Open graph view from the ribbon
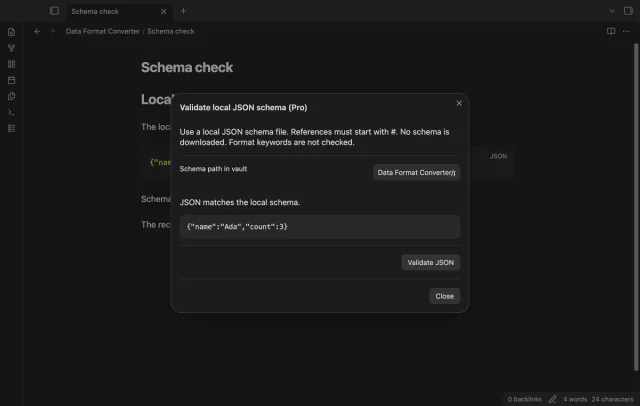Image resolution: width=640 pixels, height=406 pixels. pyautogui.click(x=11, y=48)
